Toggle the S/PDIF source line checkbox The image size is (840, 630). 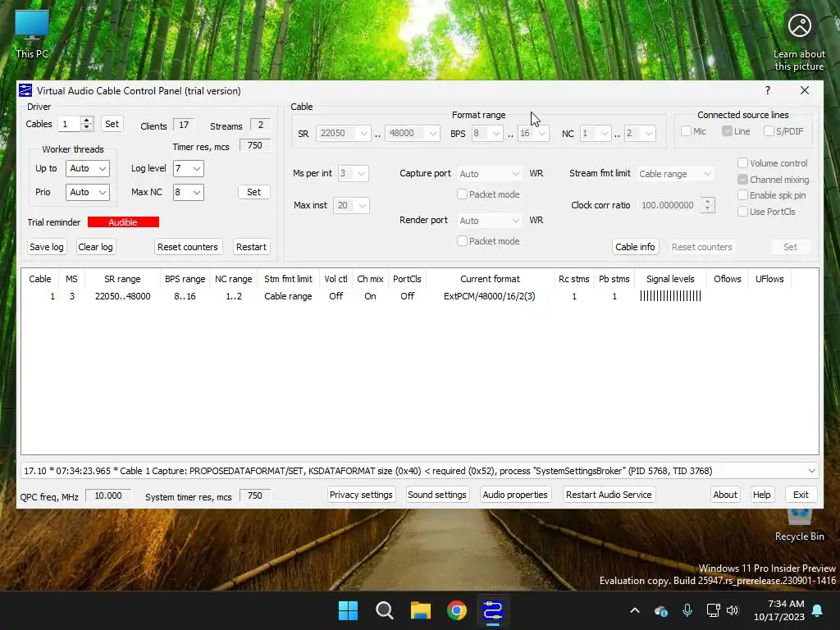coord(769,131)
